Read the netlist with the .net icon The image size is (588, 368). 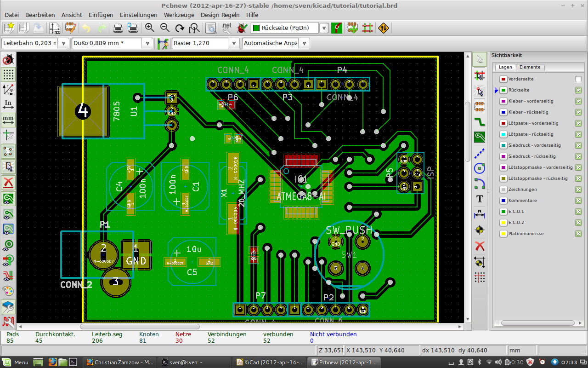pos(227,28)
